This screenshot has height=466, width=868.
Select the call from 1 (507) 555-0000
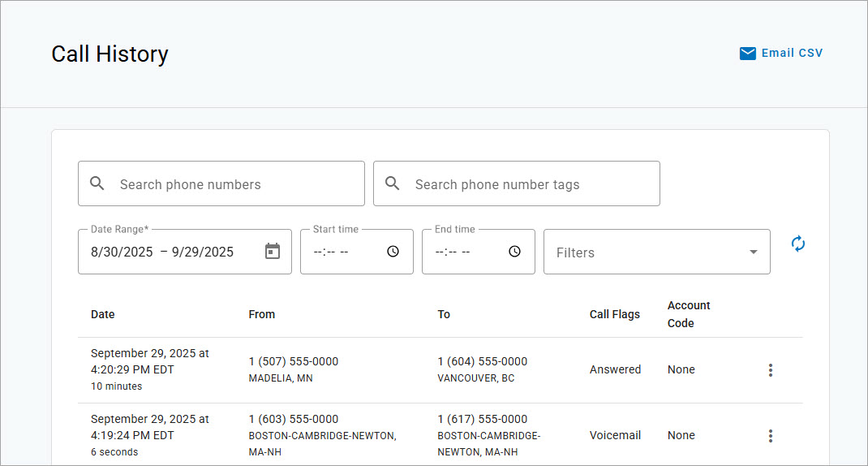pyautogui.click(x=294, y=361)
